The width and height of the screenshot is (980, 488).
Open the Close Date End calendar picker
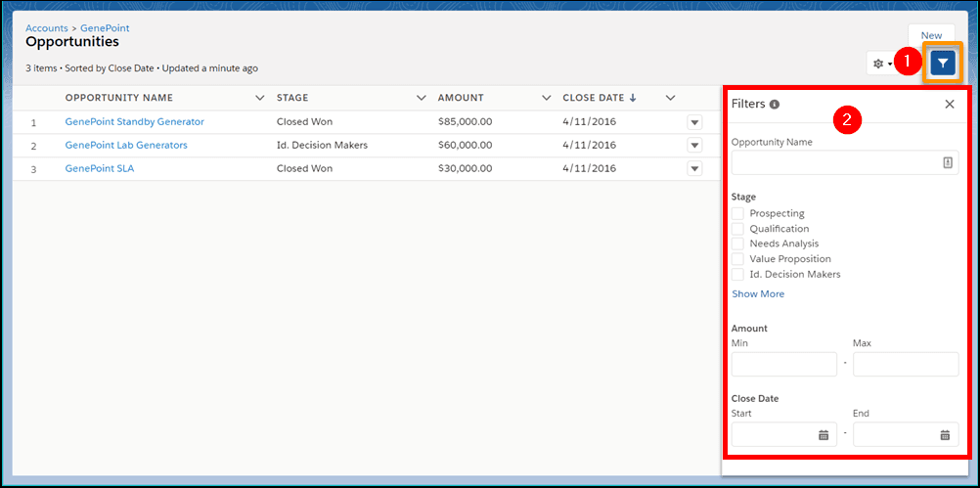945,435
